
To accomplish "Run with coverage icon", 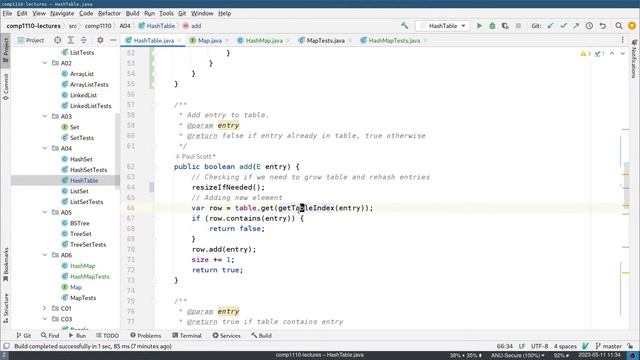I will click(x=505, y=26).
